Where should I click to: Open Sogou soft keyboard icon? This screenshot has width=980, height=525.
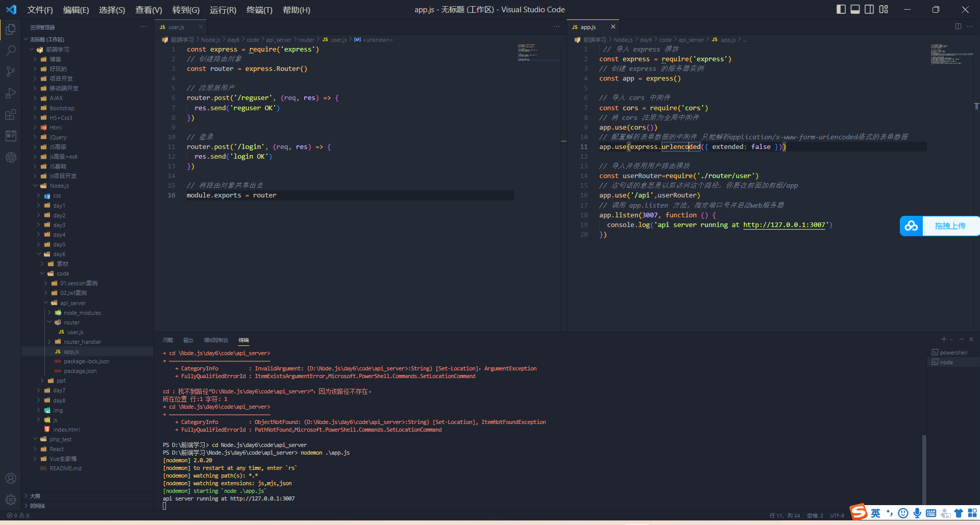[x=931, y=513]
